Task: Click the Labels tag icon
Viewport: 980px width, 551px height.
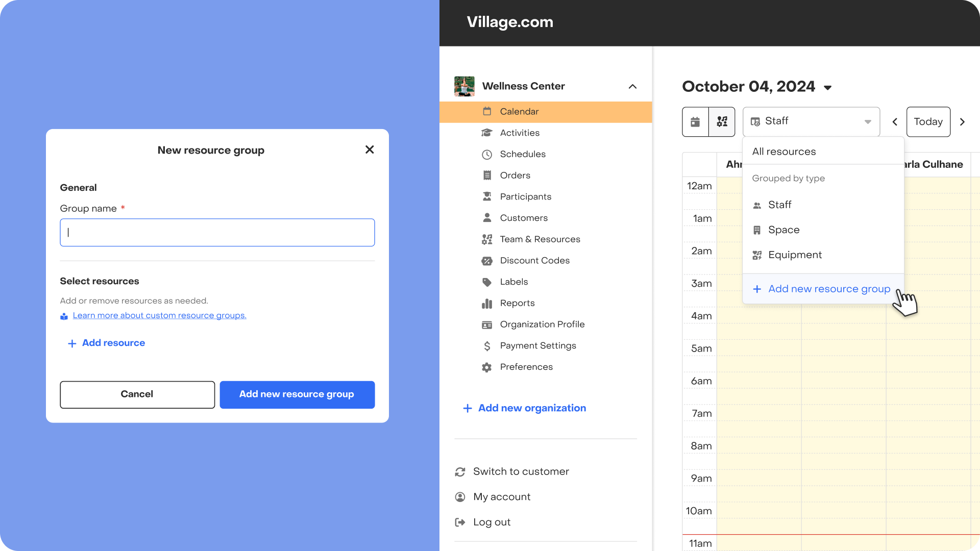Action: point(487,282)
